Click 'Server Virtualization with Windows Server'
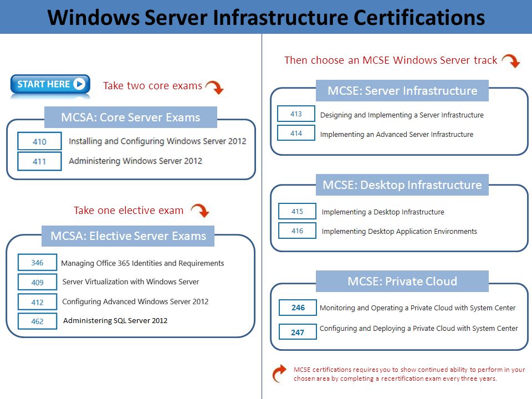The height and width of the screenshot is (399, 532). (x=131, y=282)
